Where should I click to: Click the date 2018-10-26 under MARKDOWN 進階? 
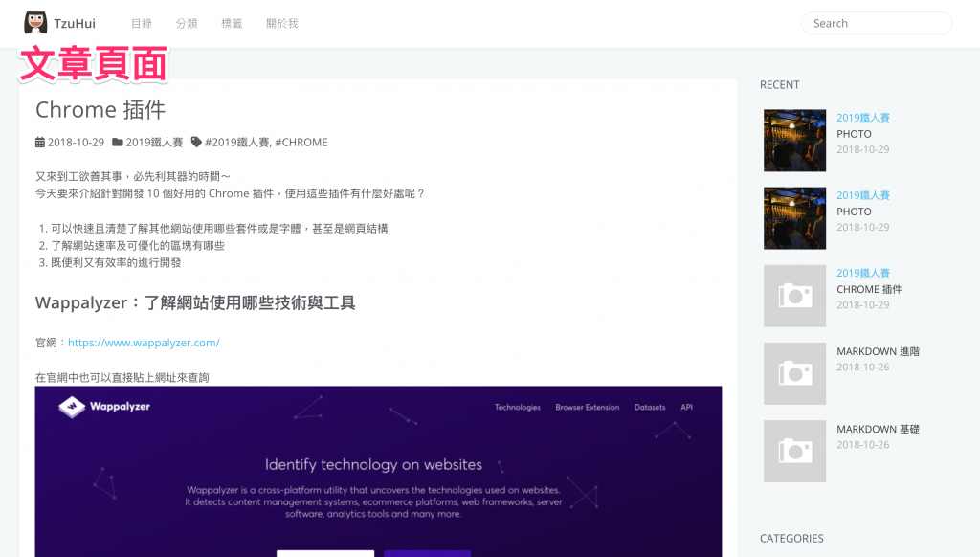pyautogui.click(x=863, y=368)
